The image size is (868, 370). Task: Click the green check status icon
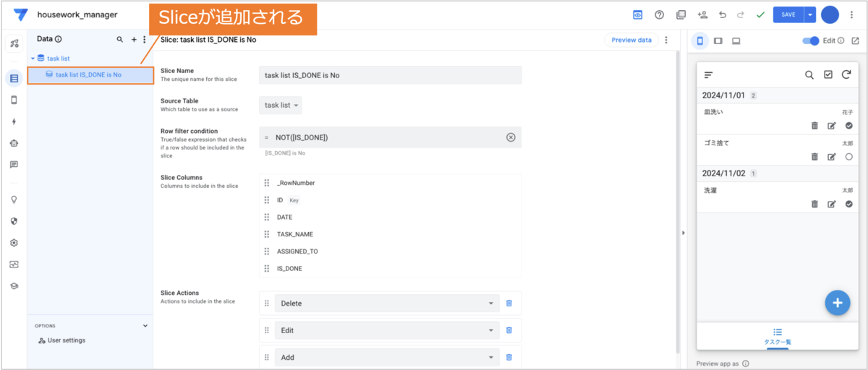click(x=760, y=14)
